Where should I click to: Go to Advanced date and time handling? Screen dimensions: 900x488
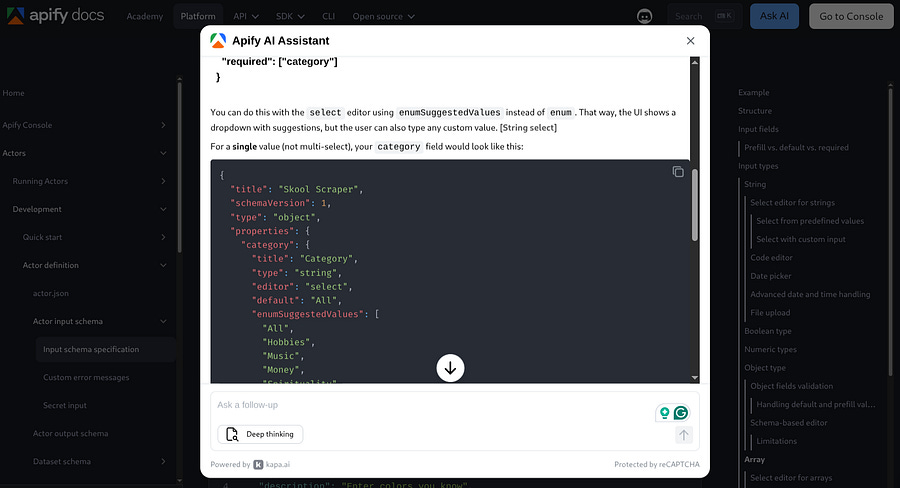[810, 295]
